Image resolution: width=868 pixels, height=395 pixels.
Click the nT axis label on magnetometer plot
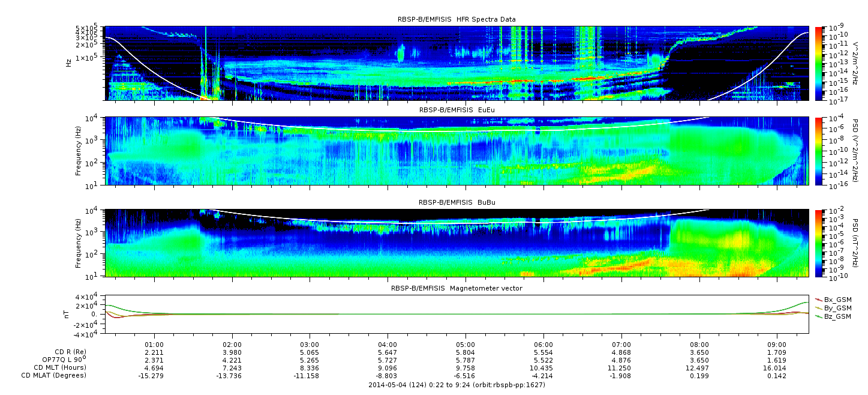coord(68,314)
